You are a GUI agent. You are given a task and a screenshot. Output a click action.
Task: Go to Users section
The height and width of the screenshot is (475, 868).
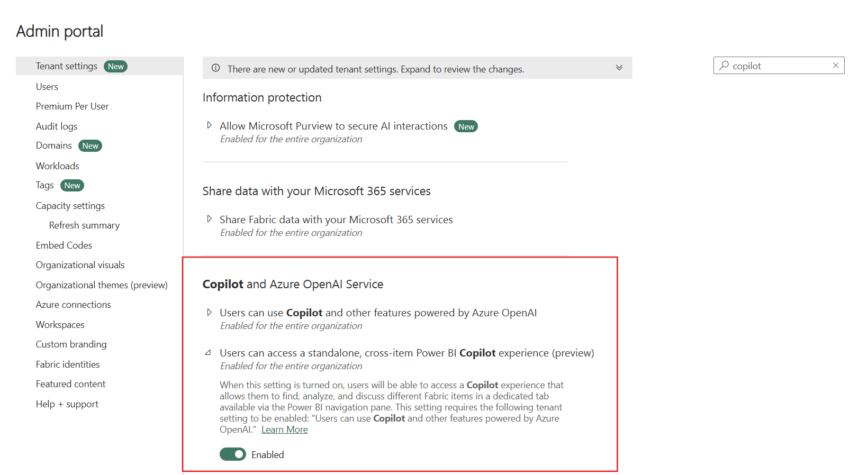pos(47,87)
